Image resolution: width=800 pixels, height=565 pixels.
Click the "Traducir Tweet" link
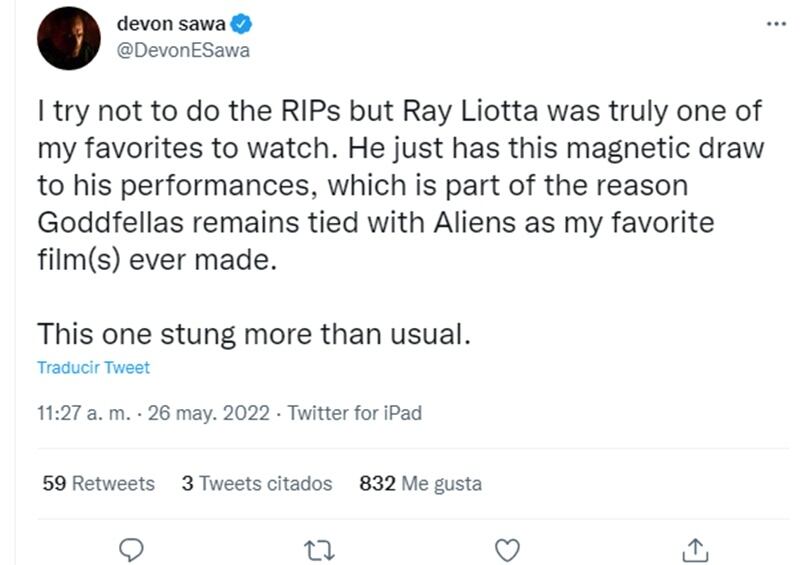[93, 367]
